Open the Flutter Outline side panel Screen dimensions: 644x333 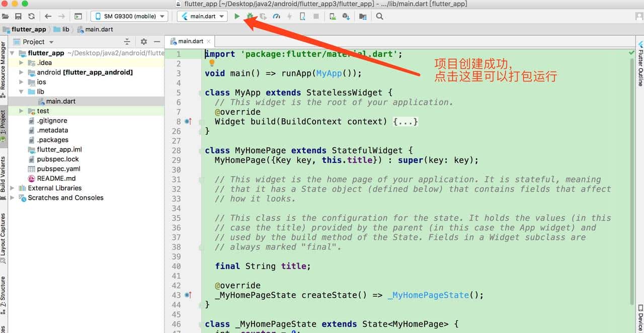[640, 67]
